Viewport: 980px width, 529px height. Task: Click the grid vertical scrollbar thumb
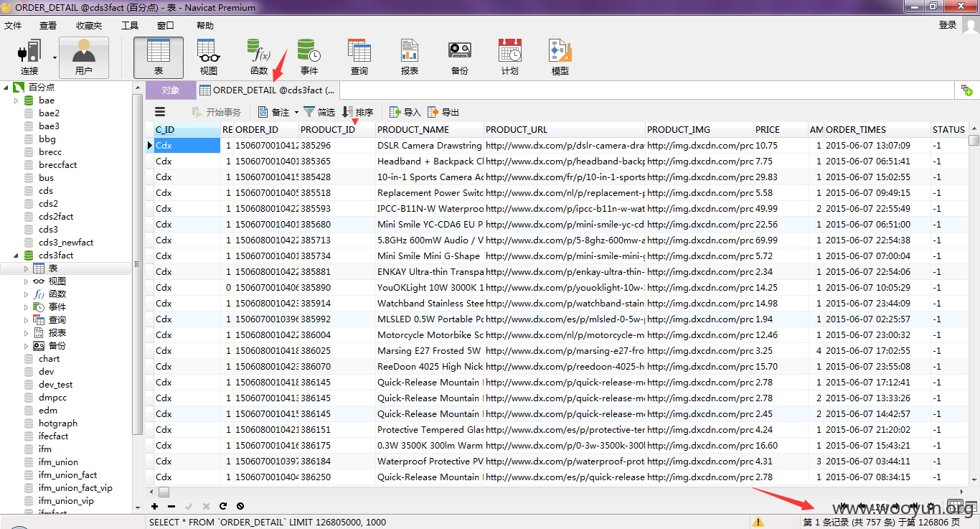click(x=974, y=140)
